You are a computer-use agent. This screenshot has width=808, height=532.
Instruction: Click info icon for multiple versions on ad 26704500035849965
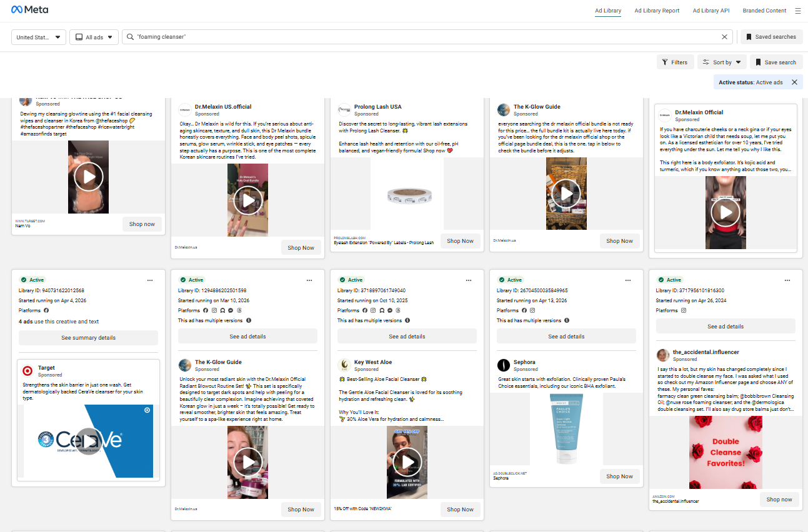tap(567, 320)
